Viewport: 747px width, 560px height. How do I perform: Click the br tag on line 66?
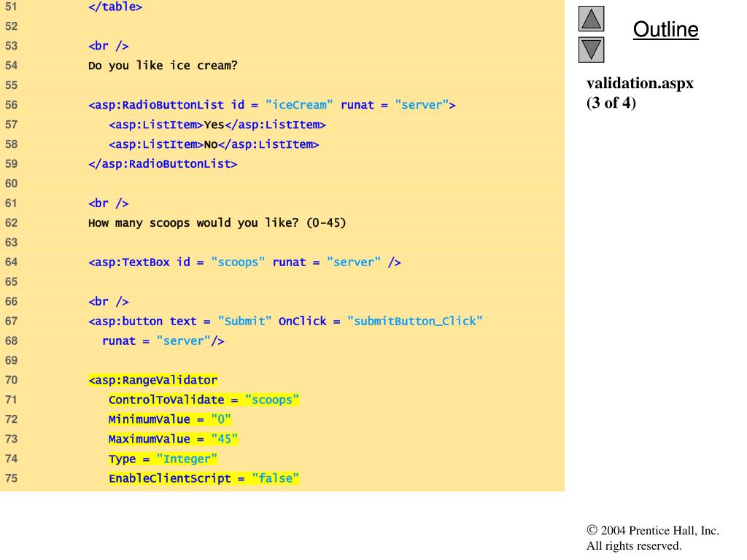point(108,301)
